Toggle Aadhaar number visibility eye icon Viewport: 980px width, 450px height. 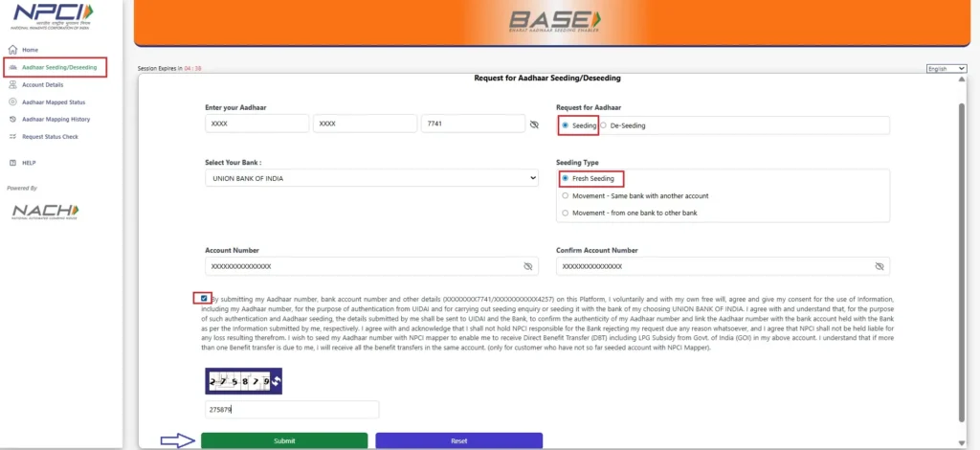pos(534,124)
